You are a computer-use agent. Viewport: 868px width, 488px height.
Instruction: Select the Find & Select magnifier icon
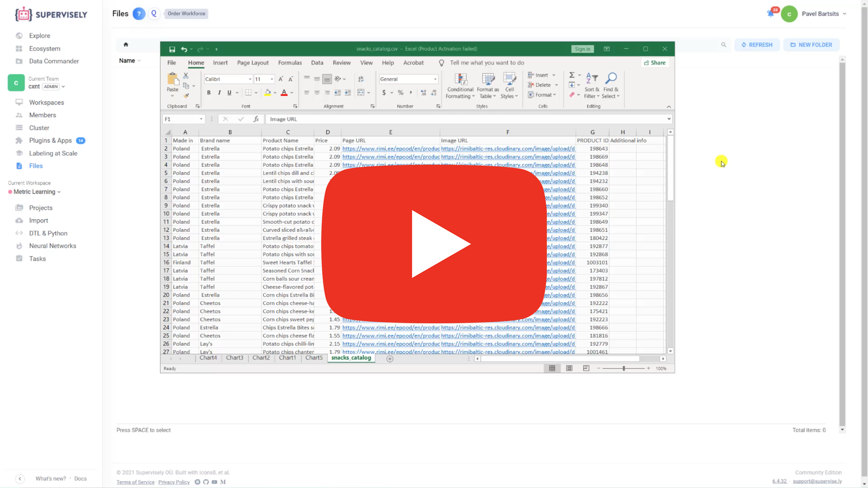coord(611,78)
